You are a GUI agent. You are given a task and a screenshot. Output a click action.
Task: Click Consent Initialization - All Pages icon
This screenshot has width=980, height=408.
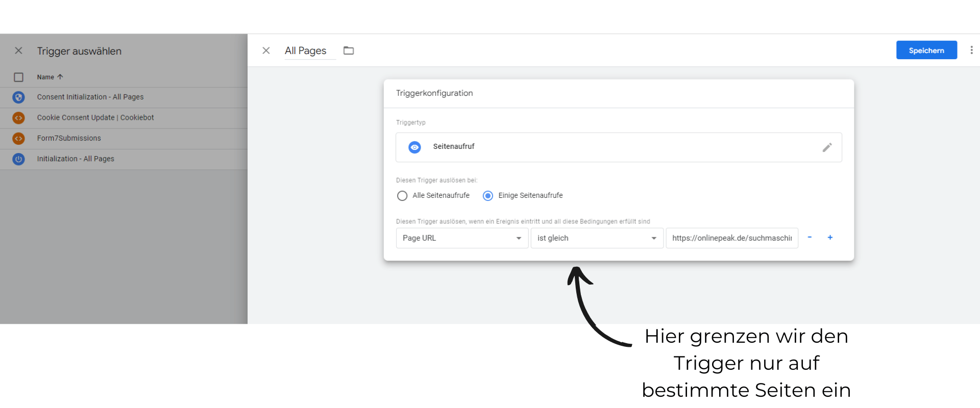tap(18, 97)
